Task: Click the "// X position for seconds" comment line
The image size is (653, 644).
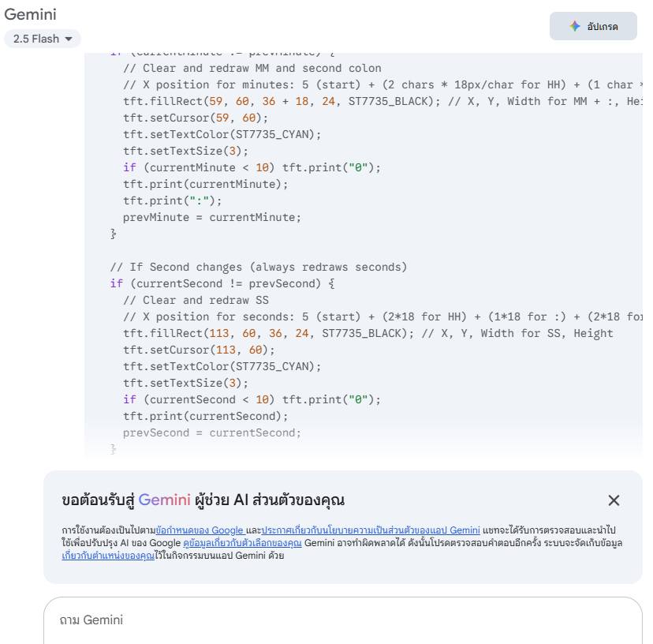Action: (382, 316)
